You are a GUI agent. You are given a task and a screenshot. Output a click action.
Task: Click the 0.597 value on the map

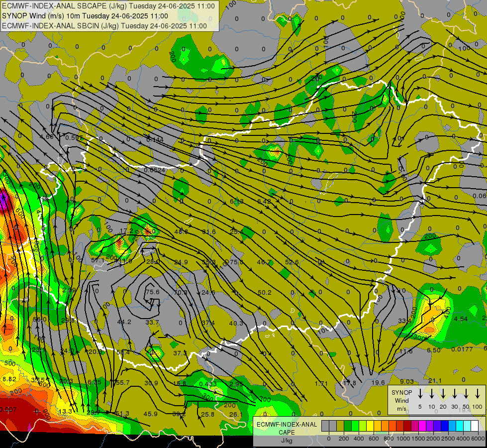click(74, 138)
